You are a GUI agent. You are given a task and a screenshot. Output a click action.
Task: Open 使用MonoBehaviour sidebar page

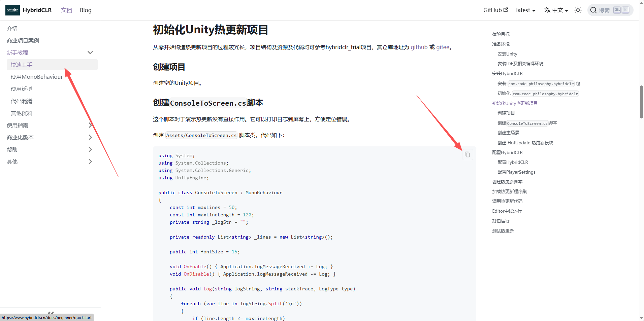(x=37, y=77)
